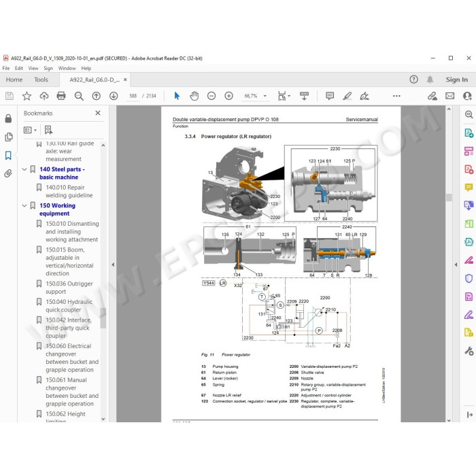The width and height of the screenshot is (476, 476).
Task: Open 140.010 Repair welding guideline bookmark
Action: (x=69, y=191)
